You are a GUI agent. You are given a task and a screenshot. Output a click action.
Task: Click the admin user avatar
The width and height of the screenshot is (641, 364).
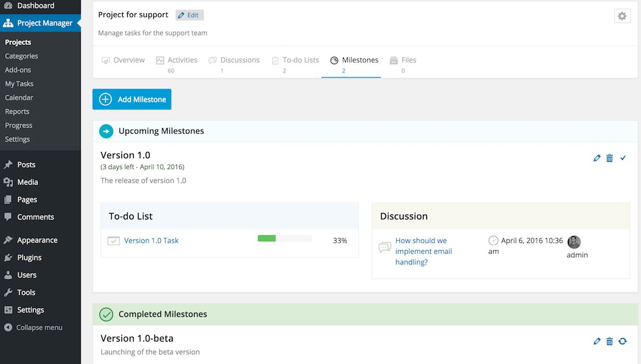click(574, 242)
